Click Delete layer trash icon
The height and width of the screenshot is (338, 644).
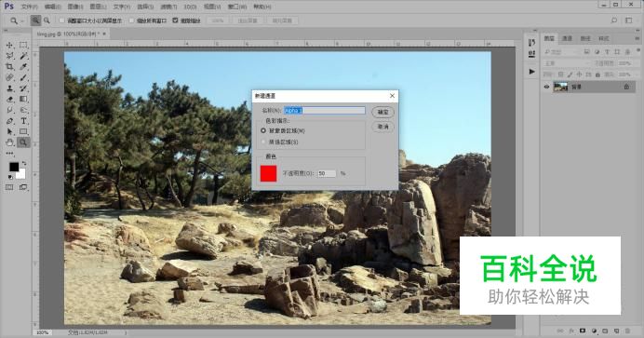click(x=627, y=331)
